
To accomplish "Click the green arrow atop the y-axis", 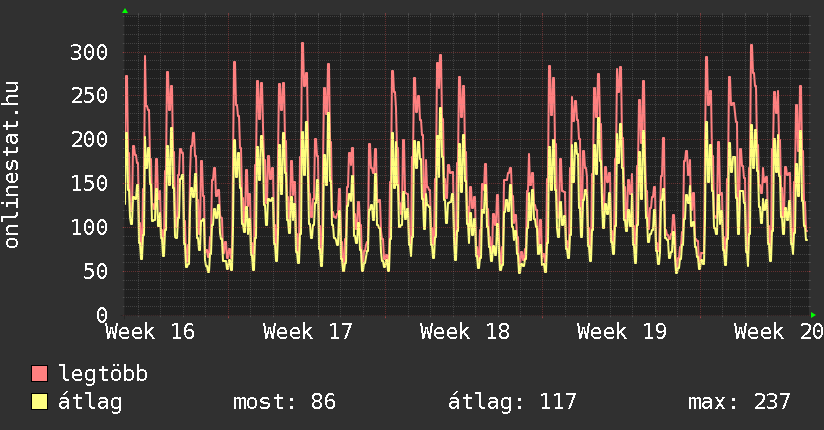I will coord(125,11).
